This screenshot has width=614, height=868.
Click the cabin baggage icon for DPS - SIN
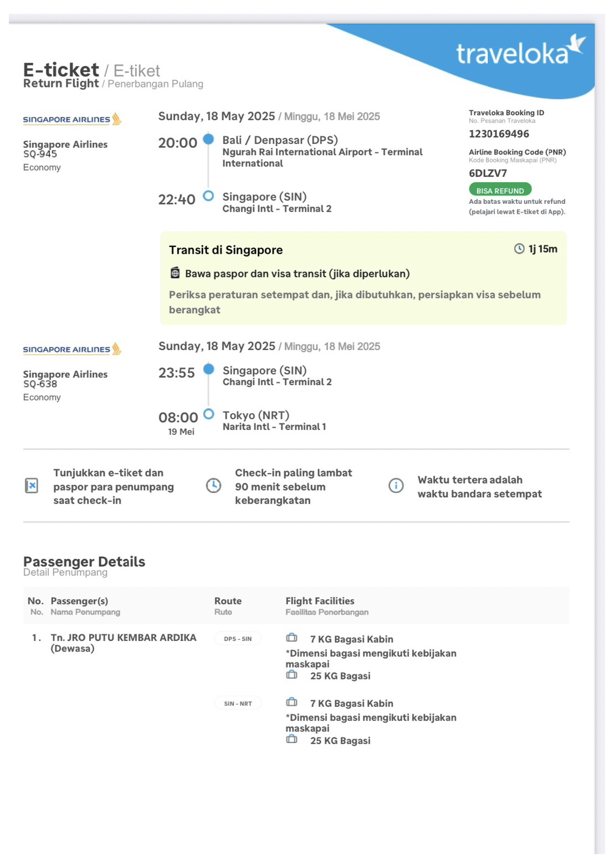click(x=291, y=638)
